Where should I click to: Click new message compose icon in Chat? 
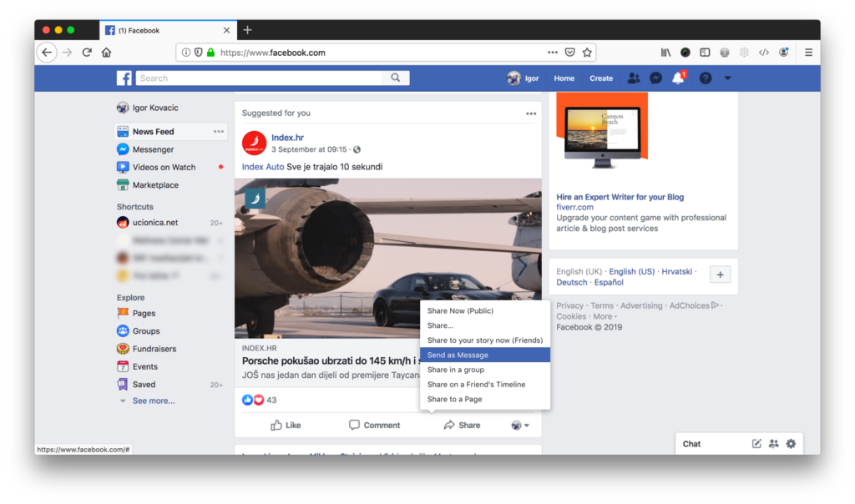(756, 444)
